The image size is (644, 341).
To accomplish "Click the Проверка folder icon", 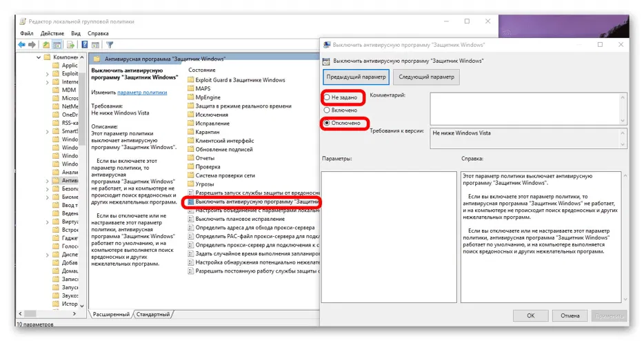I will pos(190,166).
